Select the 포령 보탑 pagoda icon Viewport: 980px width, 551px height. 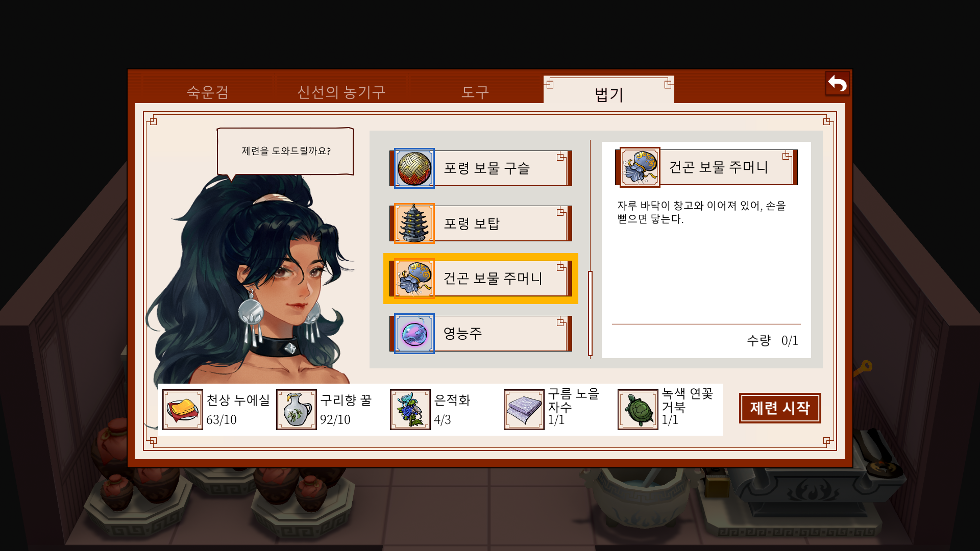414,223
